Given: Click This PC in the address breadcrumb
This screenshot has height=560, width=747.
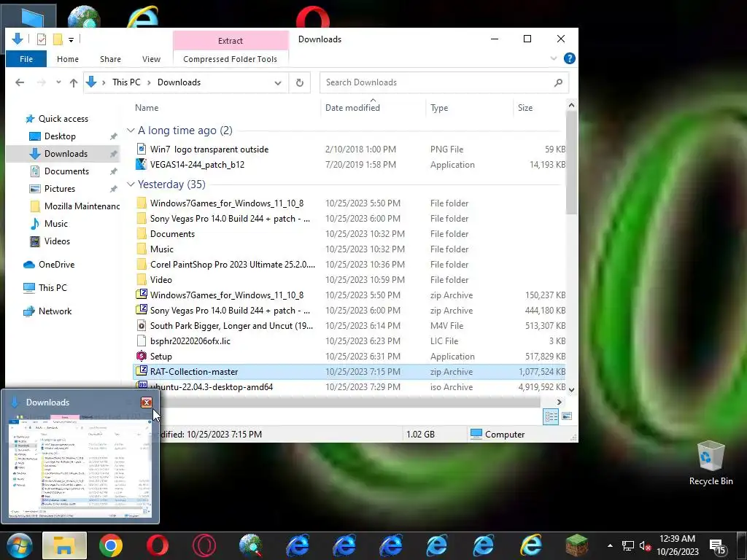Looking at the screenshot, I should coord(126,82).
